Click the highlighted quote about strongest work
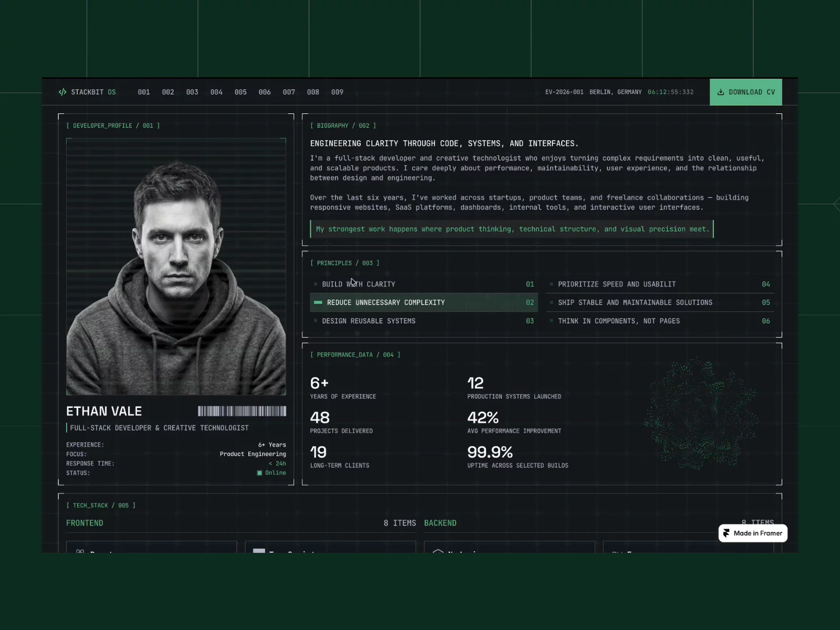Viewport: 840px width, 630px height. coord(512,229)
